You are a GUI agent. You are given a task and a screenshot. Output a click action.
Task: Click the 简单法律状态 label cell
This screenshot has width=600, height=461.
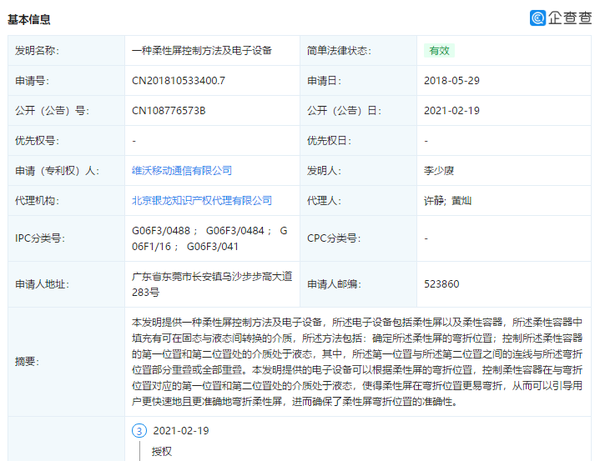pyautogui.click(x=358, y=50)
